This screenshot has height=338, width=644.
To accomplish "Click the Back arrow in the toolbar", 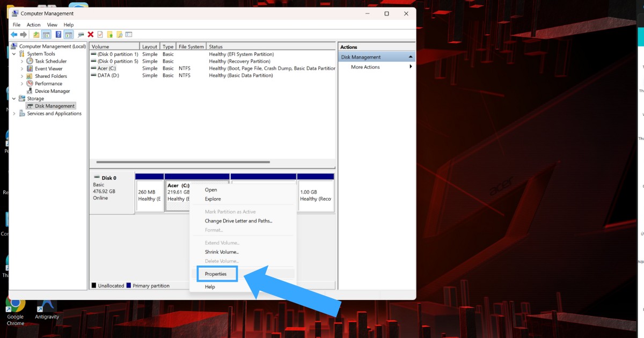I will click(14, 35).
